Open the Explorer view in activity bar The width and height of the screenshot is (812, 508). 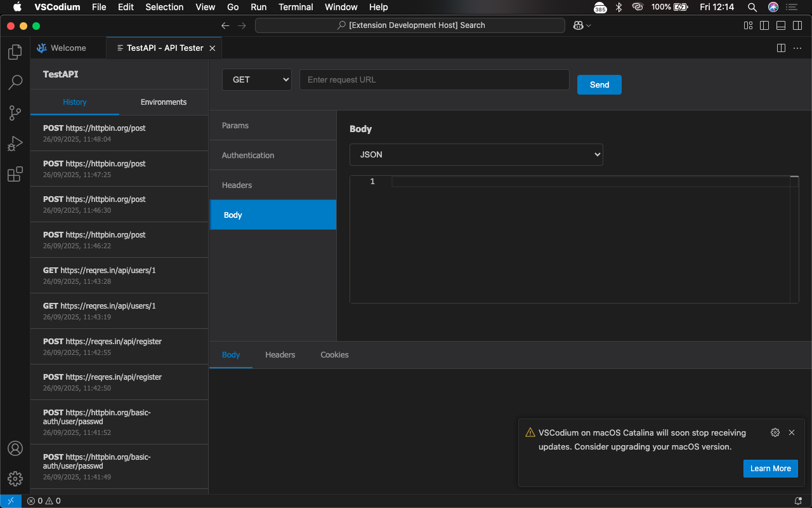(15, 52)
